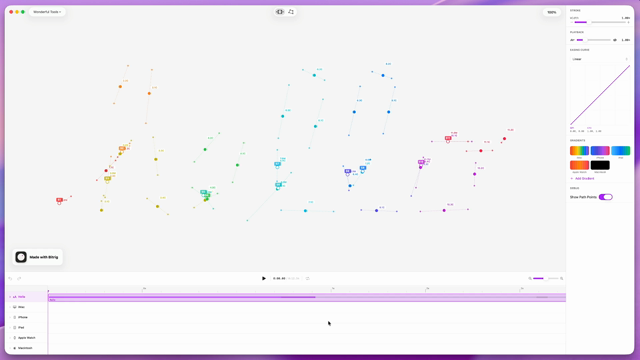Screen dimensions: 640x360
Task: Select the rainbow gradient swatch
Action: pyautogui.click(x=579, y=151)
